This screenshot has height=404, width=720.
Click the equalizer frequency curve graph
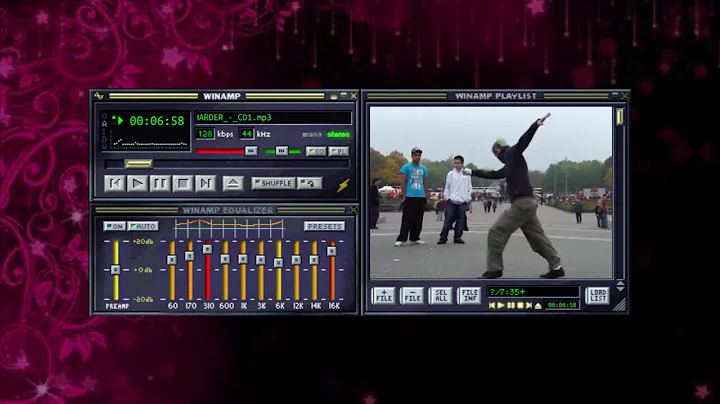[x=229, y=227]
